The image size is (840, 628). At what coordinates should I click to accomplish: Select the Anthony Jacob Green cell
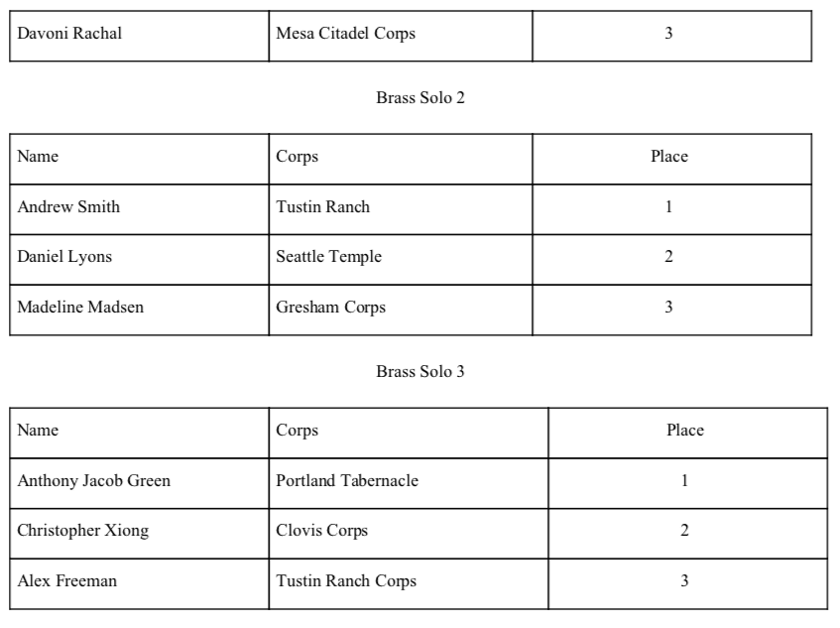139,483
